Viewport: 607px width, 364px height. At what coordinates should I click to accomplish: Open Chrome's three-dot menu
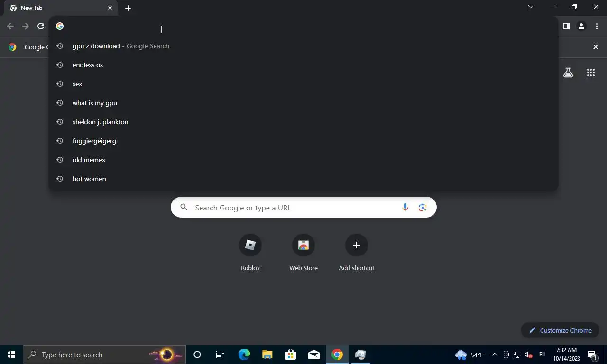pos(597,26)
